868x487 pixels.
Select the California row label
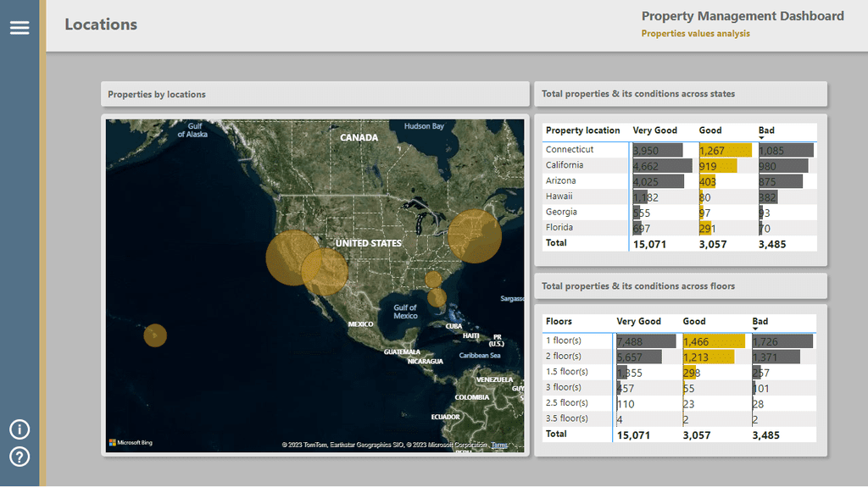564,165
